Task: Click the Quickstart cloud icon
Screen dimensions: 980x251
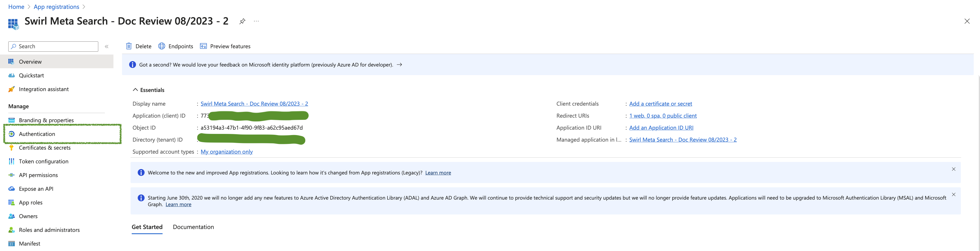Action: click(11, 75)
